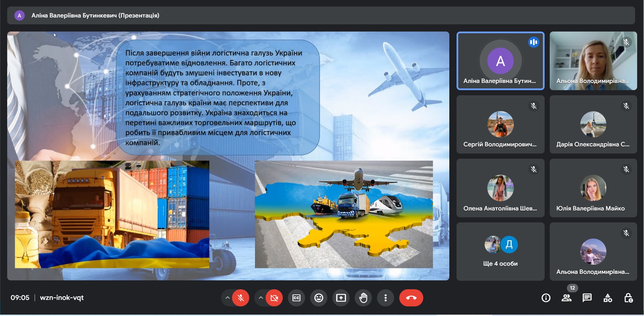Expand video settings chevron next to camera
The width and height of the screenshot is (644, 316).
coord(261,298)
